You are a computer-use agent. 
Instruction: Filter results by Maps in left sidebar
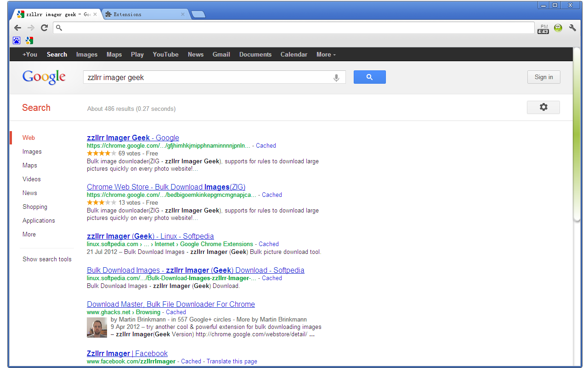coord(30,165)
